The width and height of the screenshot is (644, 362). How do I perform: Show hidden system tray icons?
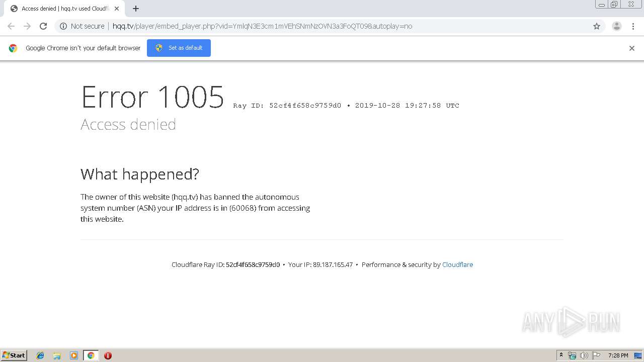pyautogui.click(x=561, y=355)
